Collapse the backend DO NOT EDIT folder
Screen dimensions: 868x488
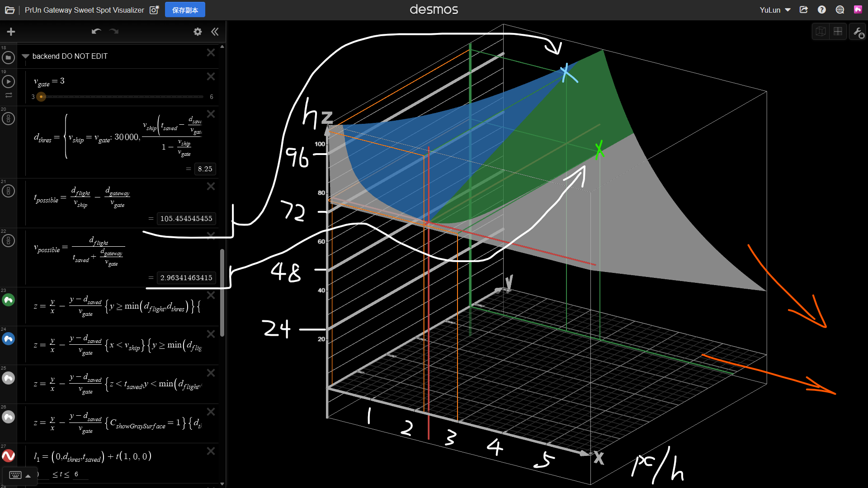coord(25,56)
